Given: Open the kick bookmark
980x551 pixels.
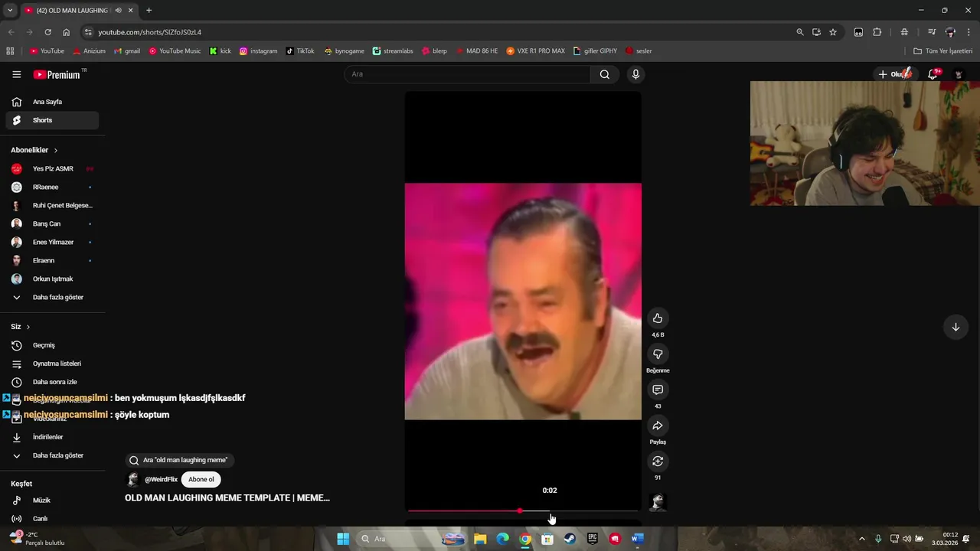Looking at the screenshot, I should point(220,51).
